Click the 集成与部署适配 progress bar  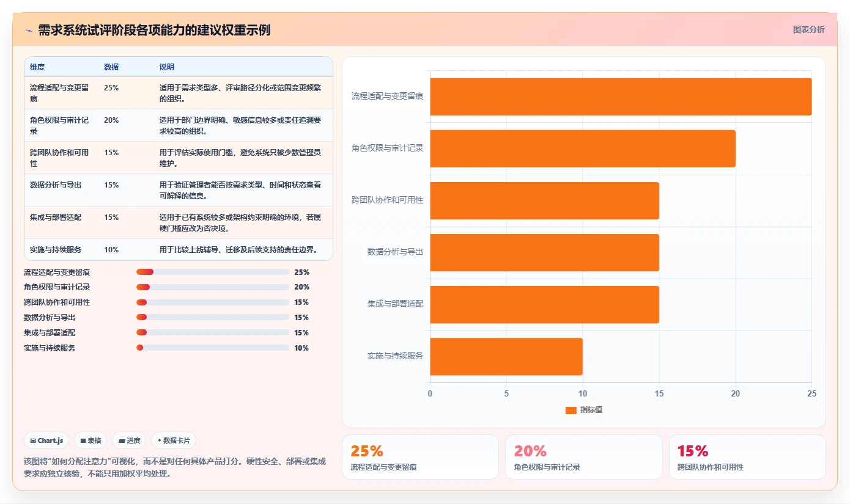point(213,333)
